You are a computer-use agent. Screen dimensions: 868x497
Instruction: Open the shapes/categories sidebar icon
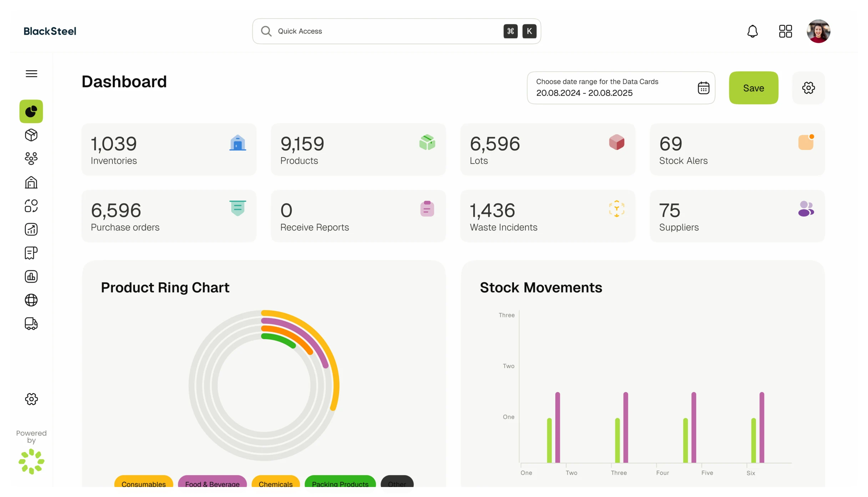click(x=31, y=206)
